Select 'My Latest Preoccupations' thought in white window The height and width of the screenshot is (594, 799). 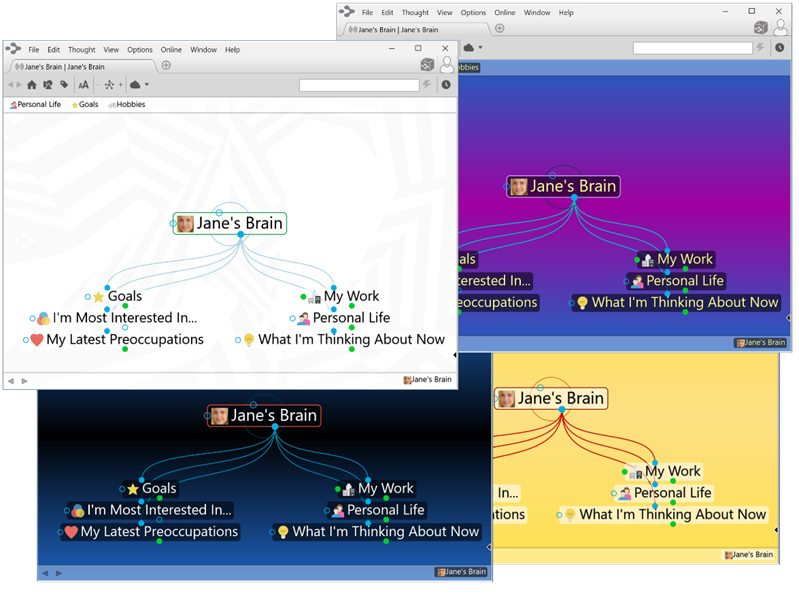[x=124, y=339]
